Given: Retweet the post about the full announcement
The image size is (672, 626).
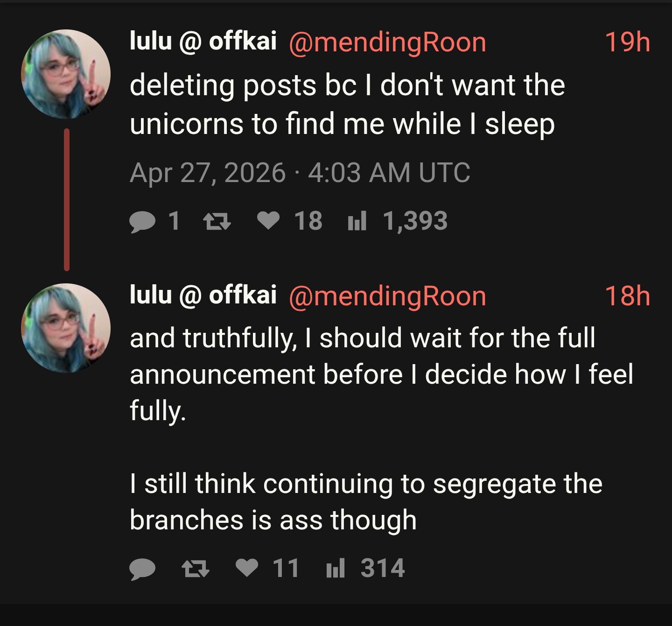Looking at the screenshot, I should (x=195, y=568).
